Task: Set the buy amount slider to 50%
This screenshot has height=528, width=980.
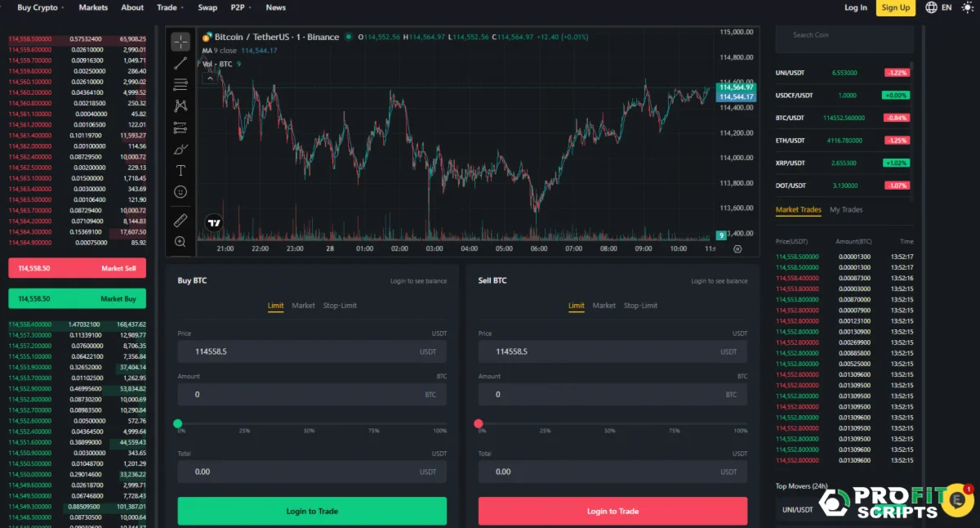Action: pyautogui.click(x=311, y=423)
